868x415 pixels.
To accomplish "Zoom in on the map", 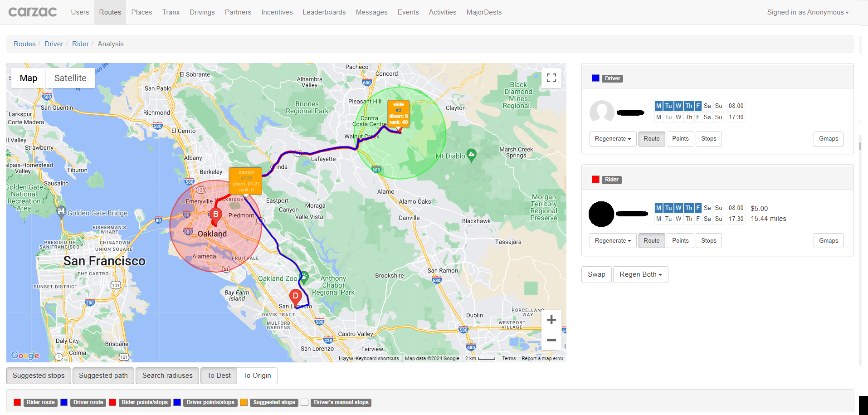I will (551, 320).
